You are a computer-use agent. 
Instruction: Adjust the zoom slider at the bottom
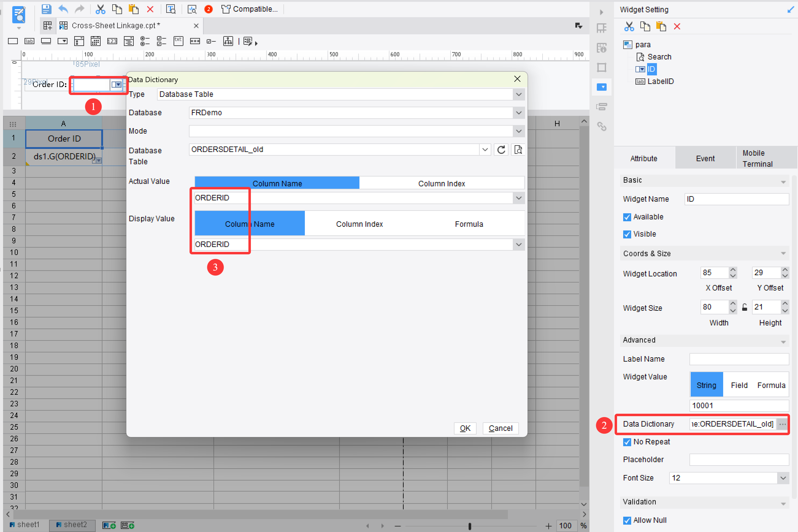(x=470, y=526)
